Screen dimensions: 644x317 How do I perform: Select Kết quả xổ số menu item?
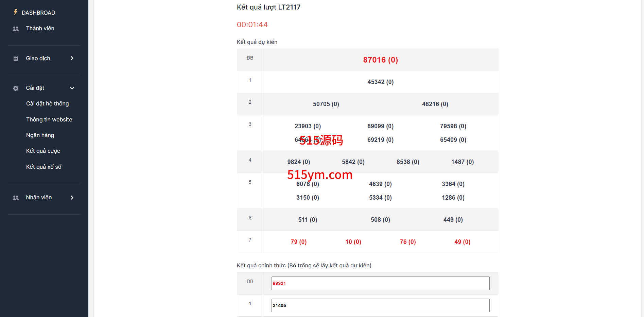pos(43,167)
